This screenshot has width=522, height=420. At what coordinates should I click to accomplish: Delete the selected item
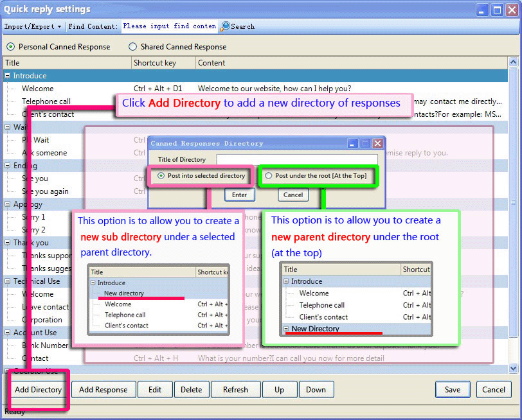pos(192,390)
